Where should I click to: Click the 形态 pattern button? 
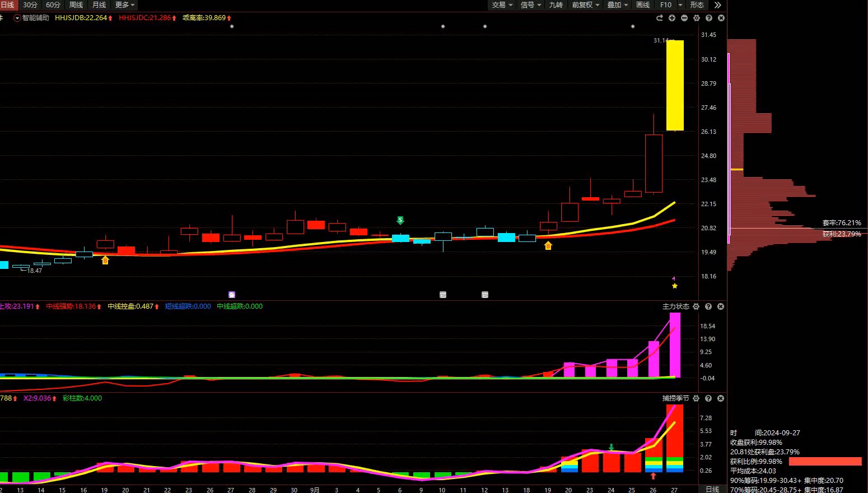697,4
